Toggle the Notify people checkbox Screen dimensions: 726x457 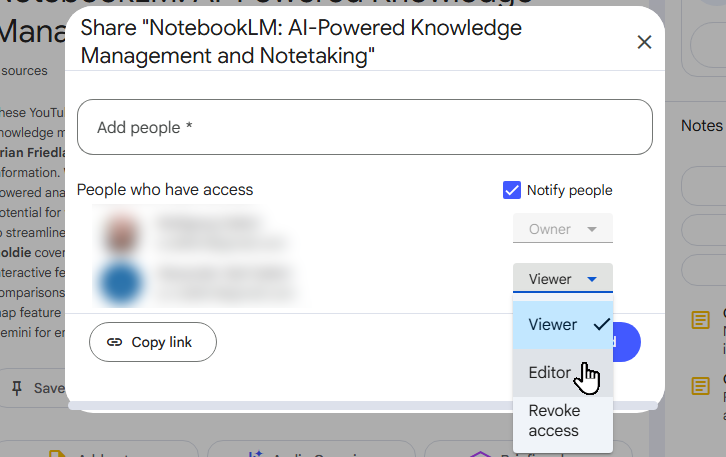(x=512, y=190)
